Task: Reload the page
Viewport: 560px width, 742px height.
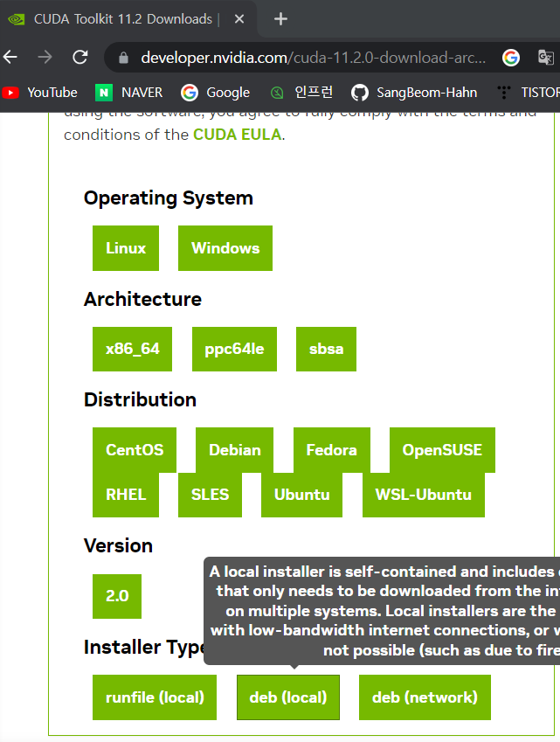Action: pyautogui.click(x=80, y=58)
